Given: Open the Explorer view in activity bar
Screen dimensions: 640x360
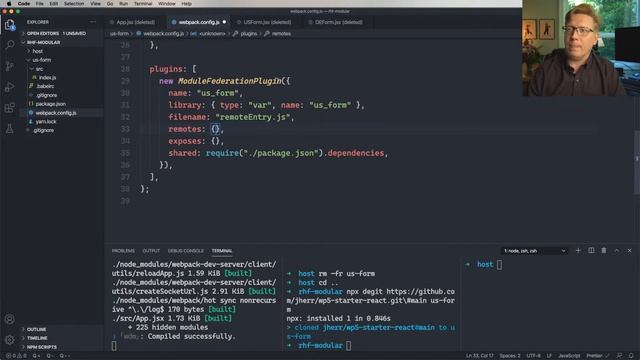Looking at the screenshot, I should [10, 25].
